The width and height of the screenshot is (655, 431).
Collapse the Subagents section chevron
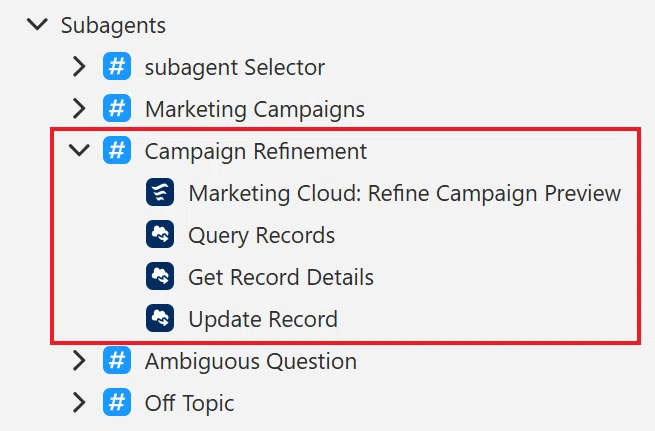click(38, 24)
